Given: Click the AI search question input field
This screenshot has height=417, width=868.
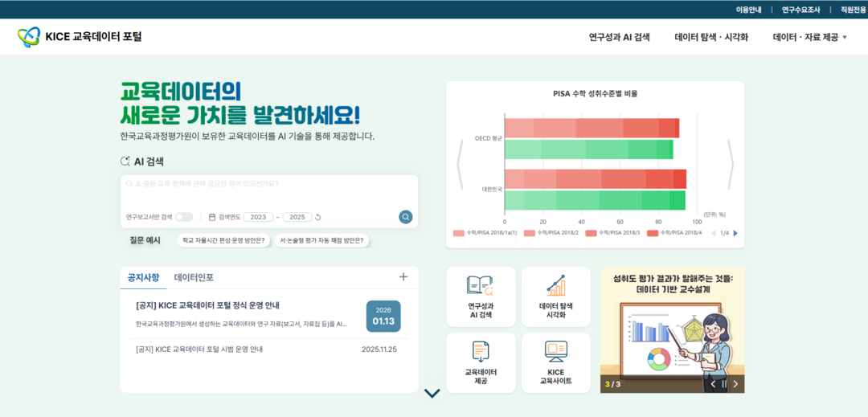Looking at the screenshot, I should (x=268, y=184).
